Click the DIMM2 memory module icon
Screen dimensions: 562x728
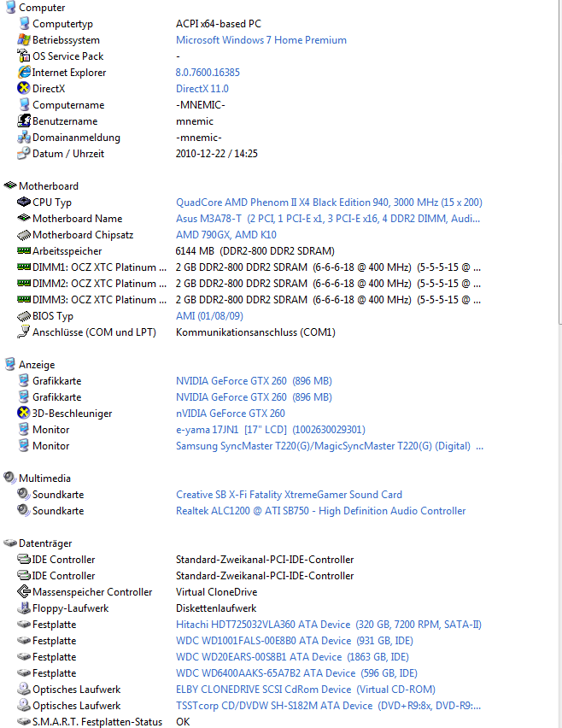(24, 283)
